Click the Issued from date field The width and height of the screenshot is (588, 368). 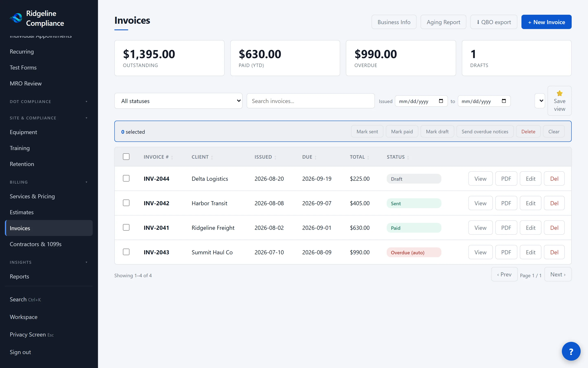click(421, 101)
